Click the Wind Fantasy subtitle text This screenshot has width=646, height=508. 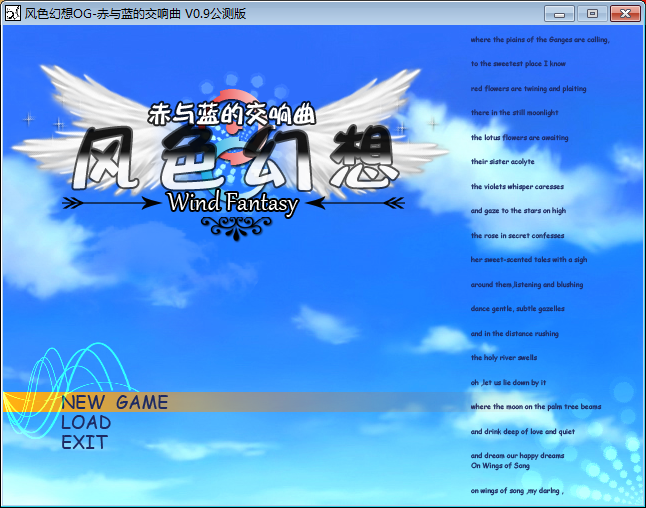coord(233,203)
